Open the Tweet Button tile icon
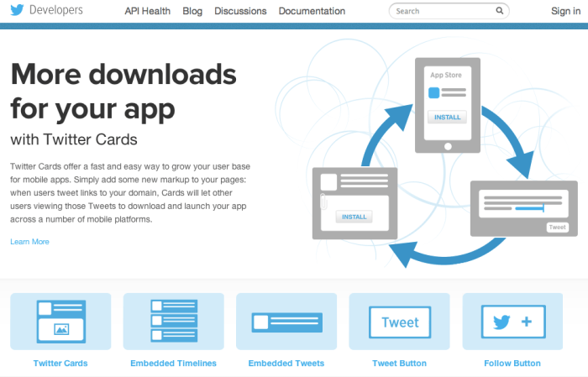The image size is (588, 377). tap(399, 321)
